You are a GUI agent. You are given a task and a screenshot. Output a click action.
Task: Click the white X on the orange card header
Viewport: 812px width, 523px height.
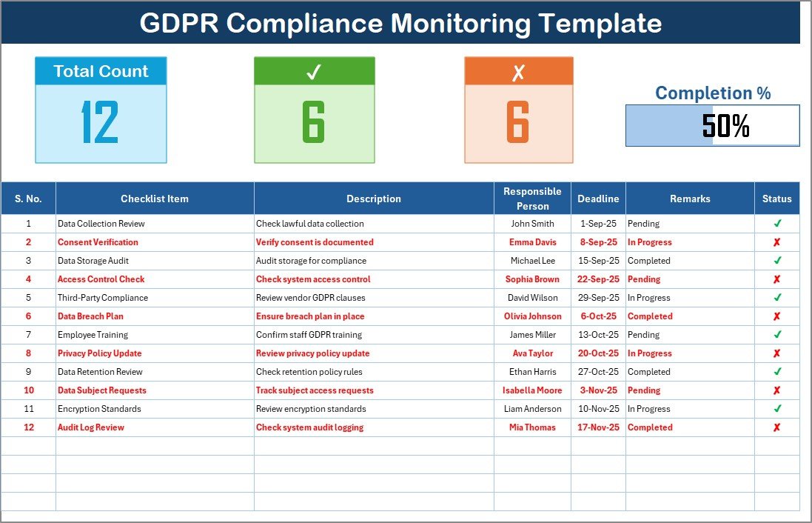coord(518,73)
